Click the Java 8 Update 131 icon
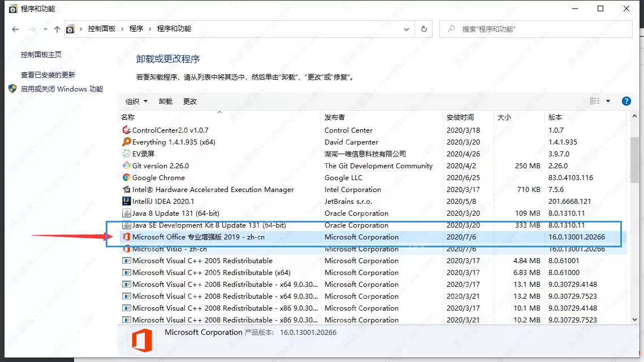 [127, 213]
